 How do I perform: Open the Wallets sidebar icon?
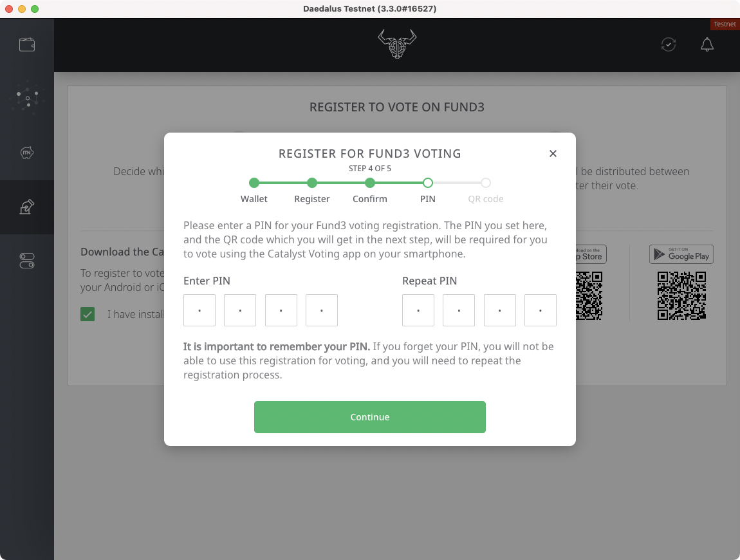27,45
